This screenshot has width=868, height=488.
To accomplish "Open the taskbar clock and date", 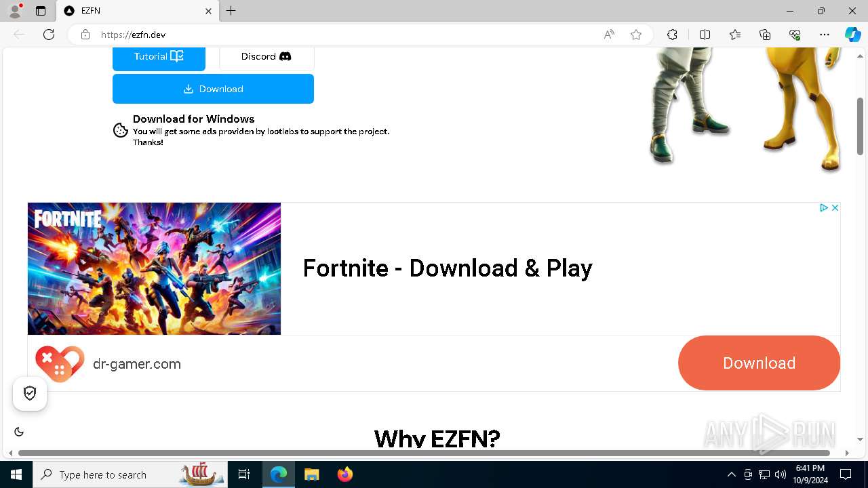I will click(810, 474).
